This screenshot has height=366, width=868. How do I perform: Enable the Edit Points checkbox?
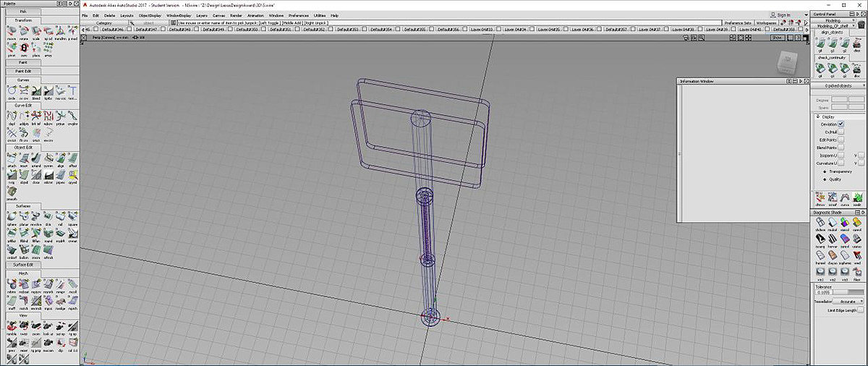841,140
